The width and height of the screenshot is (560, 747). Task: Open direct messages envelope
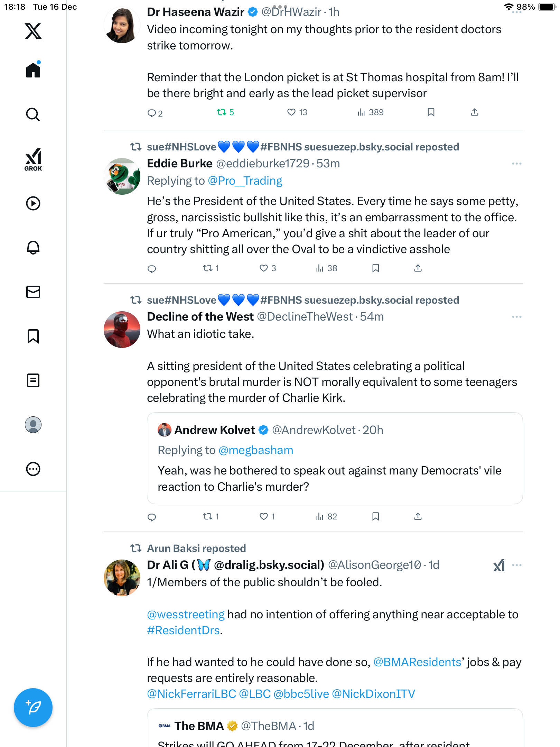coord(33,292)
